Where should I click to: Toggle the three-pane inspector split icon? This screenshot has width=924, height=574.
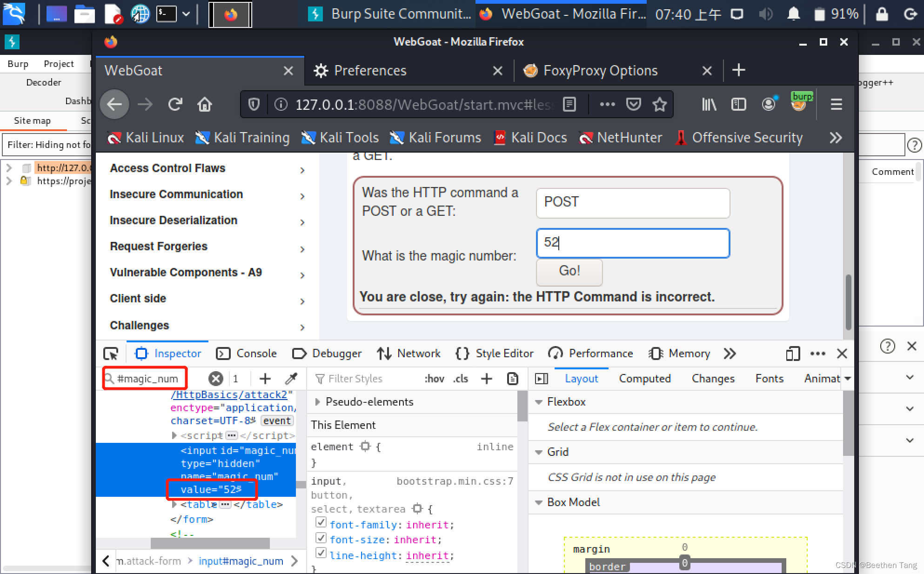542,379
